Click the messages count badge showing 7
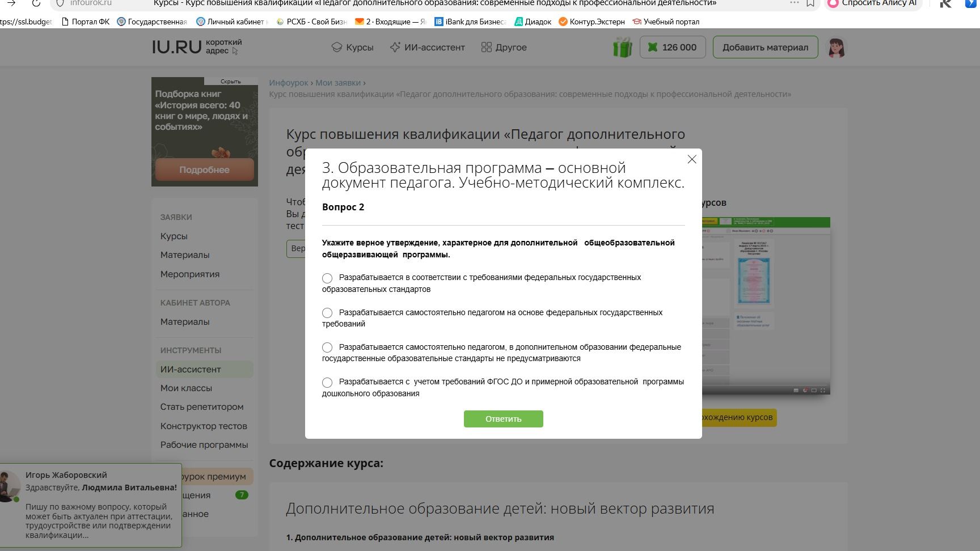This screenshot has width=980, height=551. tap(242, 495)
